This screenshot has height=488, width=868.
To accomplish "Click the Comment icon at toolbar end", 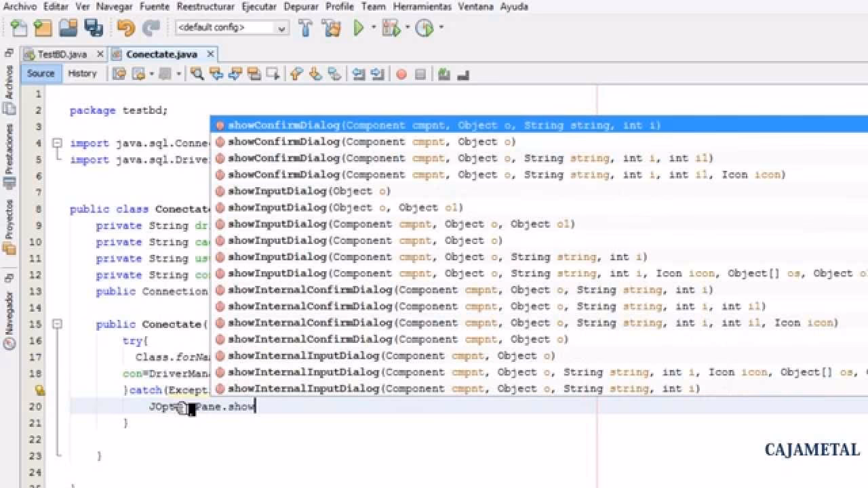I will pos(463,74).
